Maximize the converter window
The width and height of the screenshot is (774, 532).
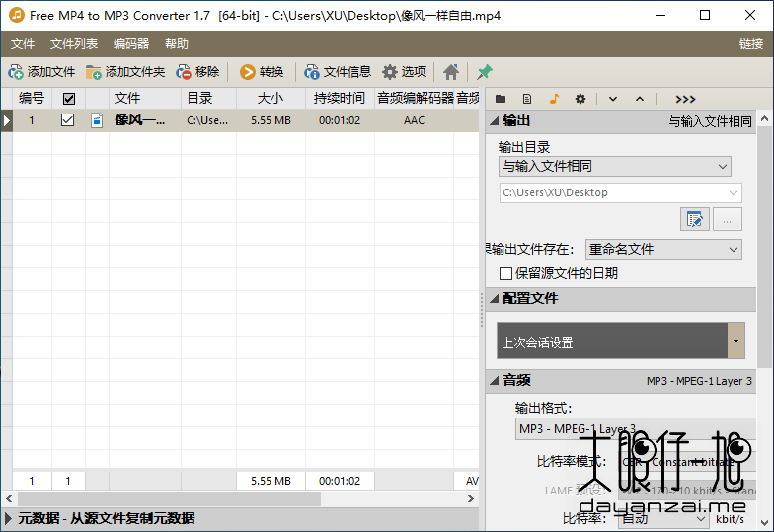pyautogui.click(x=705, y=15)
